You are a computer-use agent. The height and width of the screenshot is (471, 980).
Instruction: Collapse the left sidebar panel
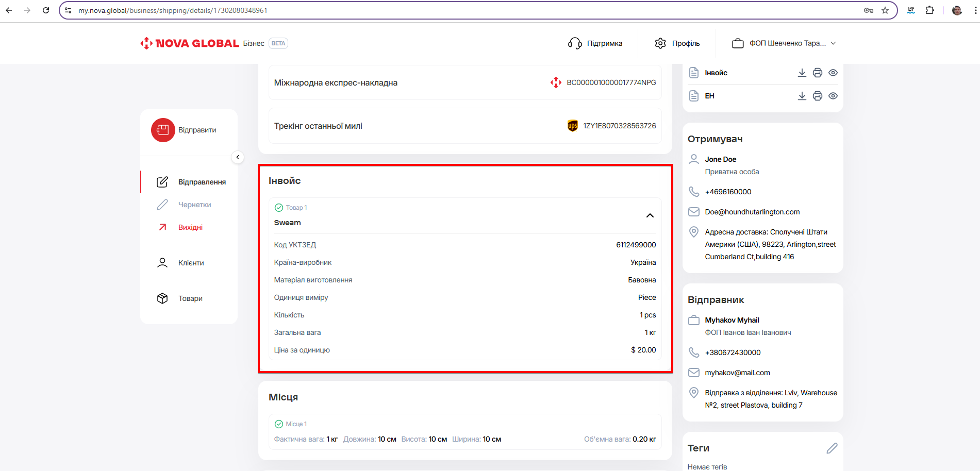pyautogui.click(x=238, y=157)
